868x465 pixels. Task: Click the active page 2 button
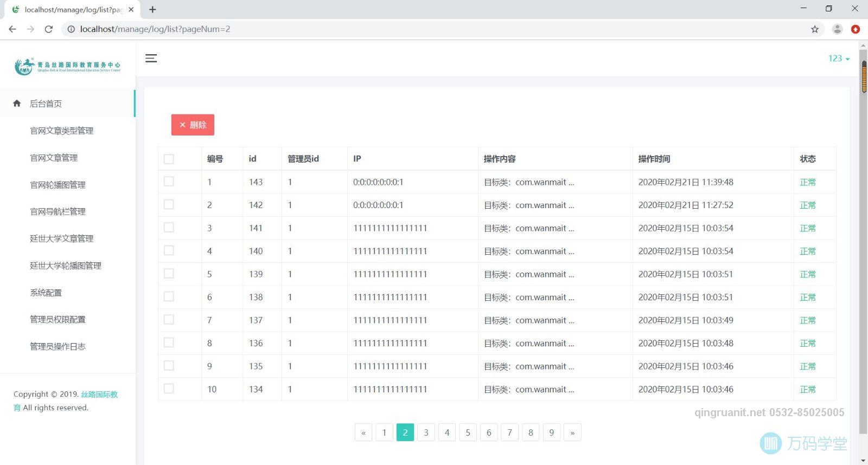pyautogui.click(x=405, y=432)
